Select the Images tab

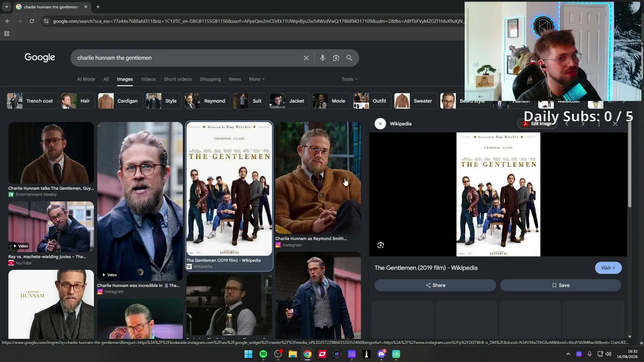[125, 79]
